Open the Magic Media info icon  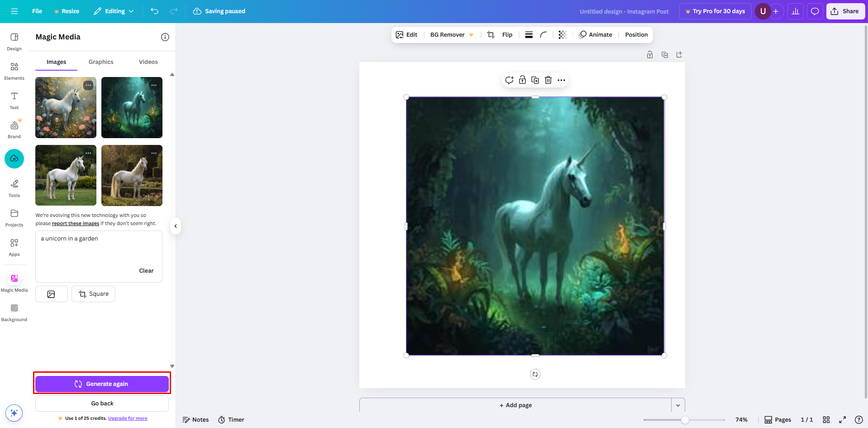point(165,37)
